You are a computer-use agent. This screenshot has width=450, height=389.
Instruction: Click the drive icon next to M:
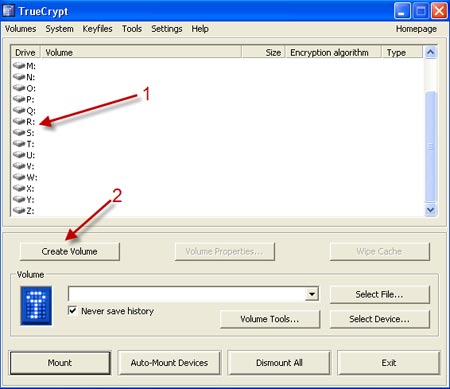pos(19,66)
